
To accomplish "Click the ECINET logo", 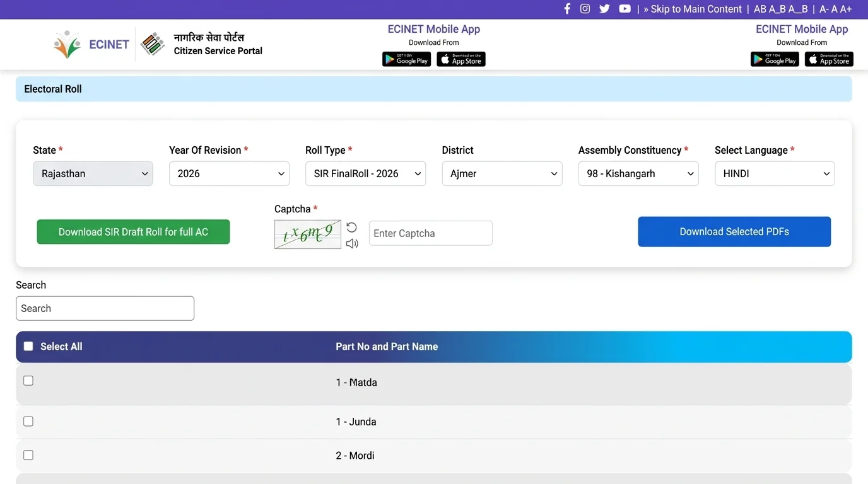I will click(91, 44).
